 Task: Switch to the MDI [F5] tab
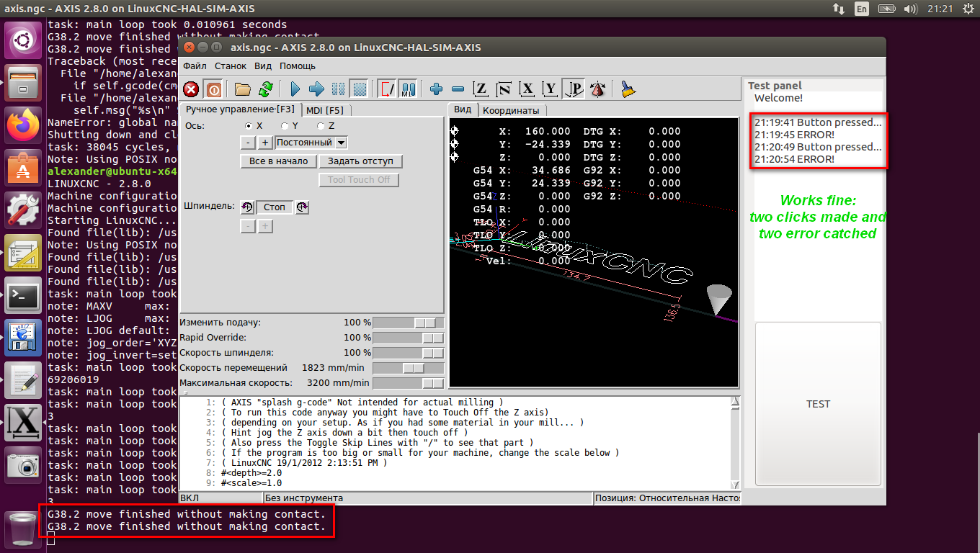(324, 110)
